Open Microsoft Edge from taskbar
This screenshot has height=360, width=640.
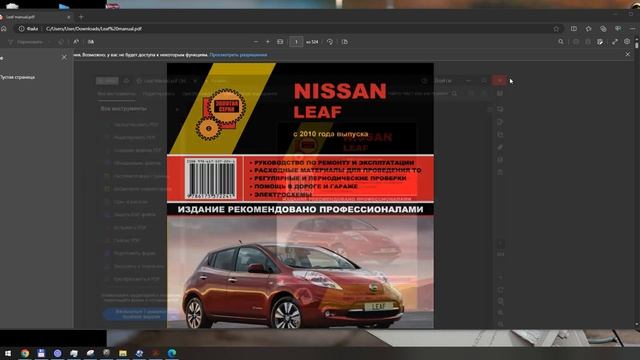pos(172,353)
